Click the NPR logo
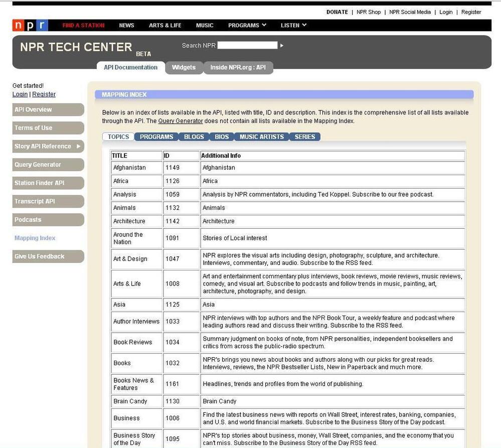 (x=31, y=25)
